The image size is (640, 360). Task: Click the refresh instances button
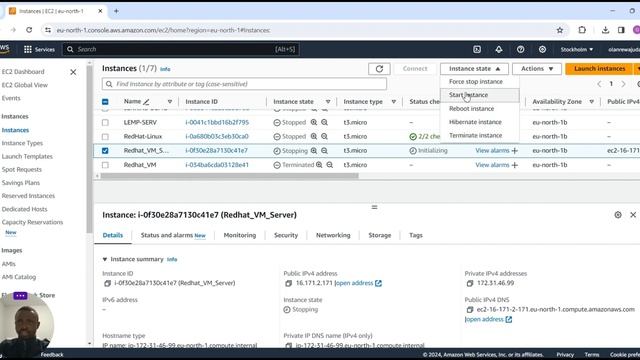(x=379, y=69)
